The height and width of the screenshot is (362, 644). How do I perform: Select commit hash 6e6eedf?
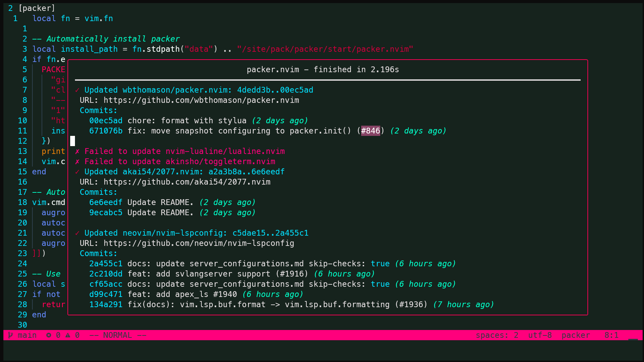point(106,202)
